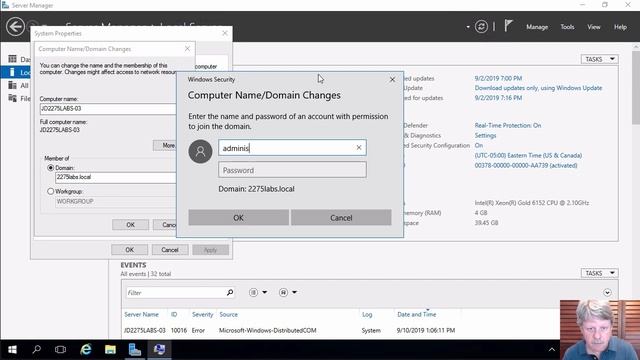
Task: Select the Workgroup radio button
Action: pos(51,191)
